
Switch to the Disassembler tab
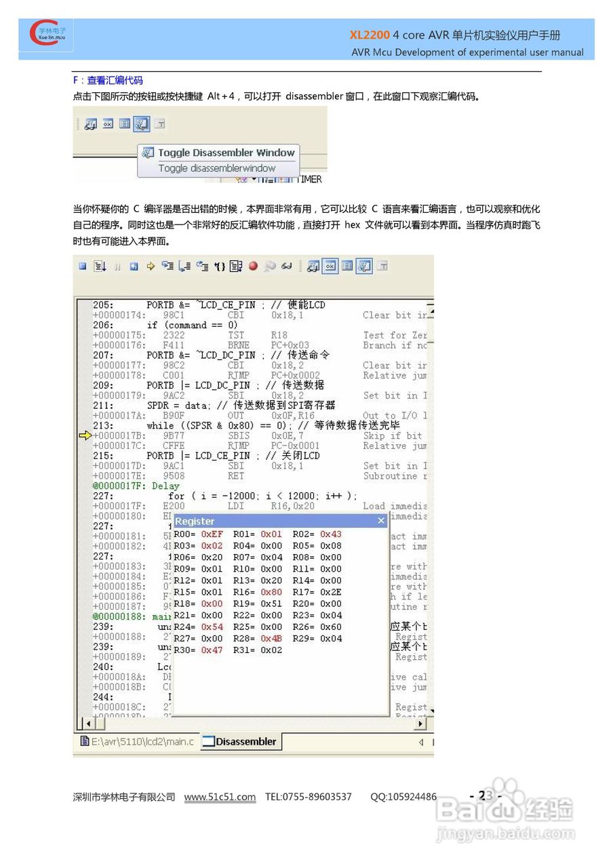pos(241,742)
